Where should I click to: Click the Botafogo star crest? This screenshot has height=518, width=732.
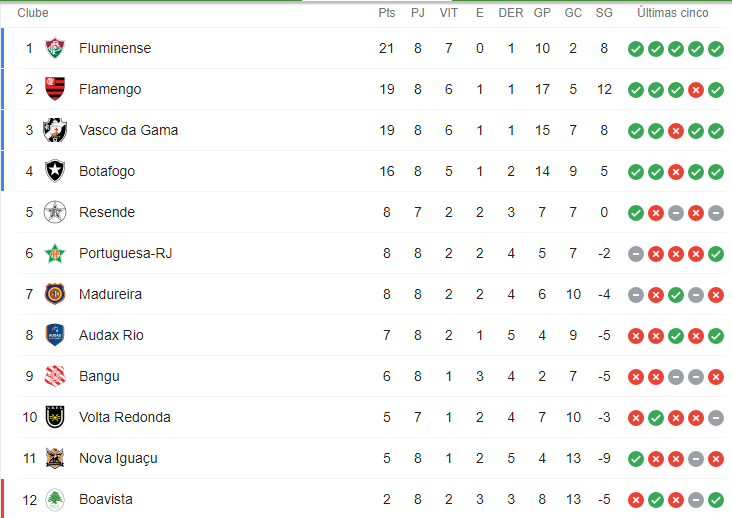[55, 171]
